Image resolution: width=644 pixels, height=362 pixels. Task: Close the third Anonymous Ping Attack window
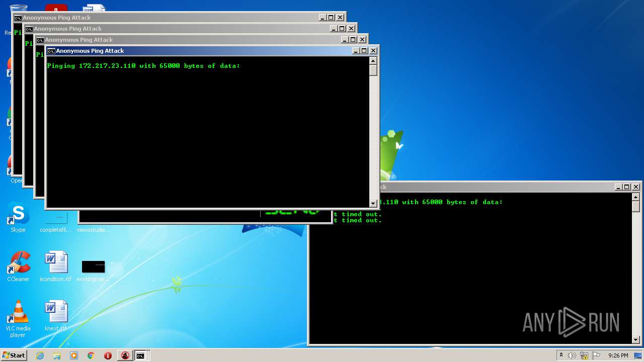tap(351, 29)
